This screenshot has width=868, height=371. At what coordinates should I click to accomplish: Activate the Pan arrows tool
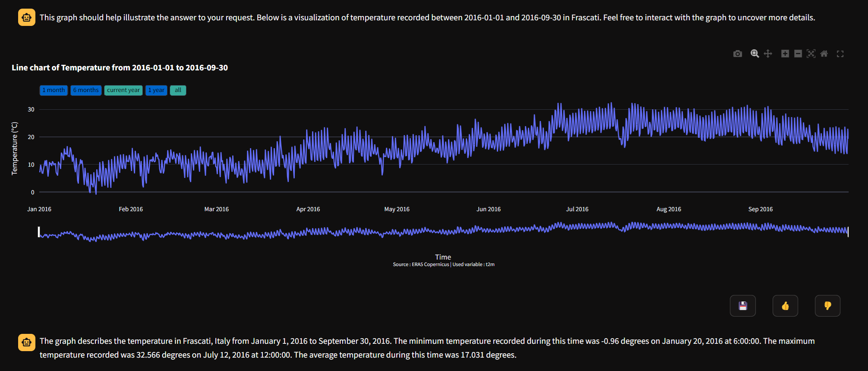(768, 54)
